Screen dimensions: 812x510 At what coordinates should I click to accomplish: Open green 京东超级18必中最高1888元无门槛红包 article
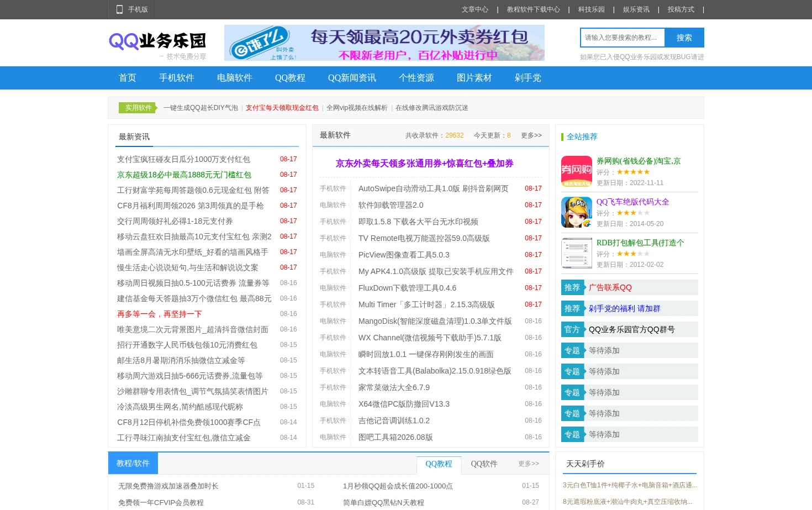184,175
